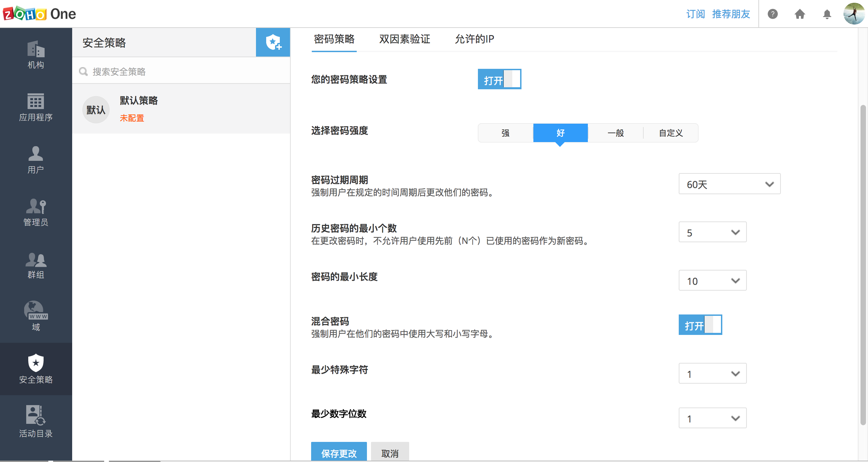Switch to the 允许的IP tab

coord(474,39)
